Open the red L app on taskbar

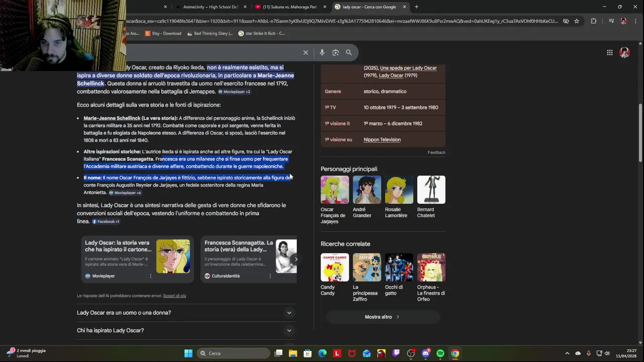(337, 353)
